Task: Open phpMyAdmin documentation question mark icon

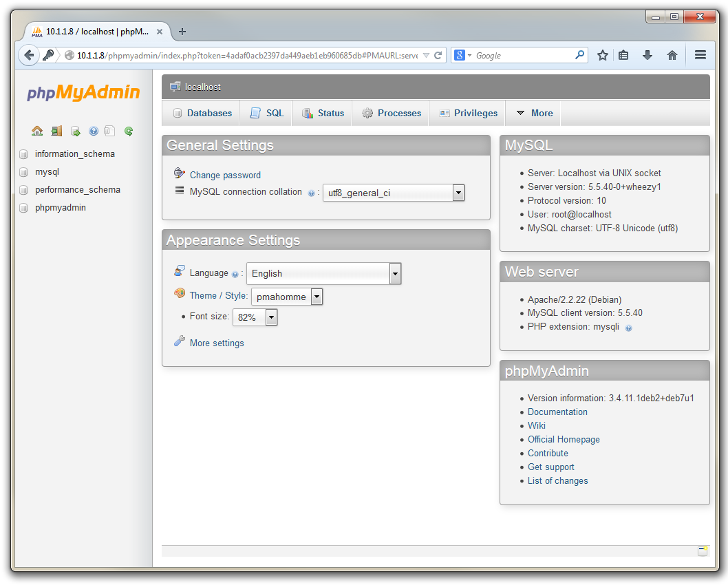Action: (x=93, y=131)
